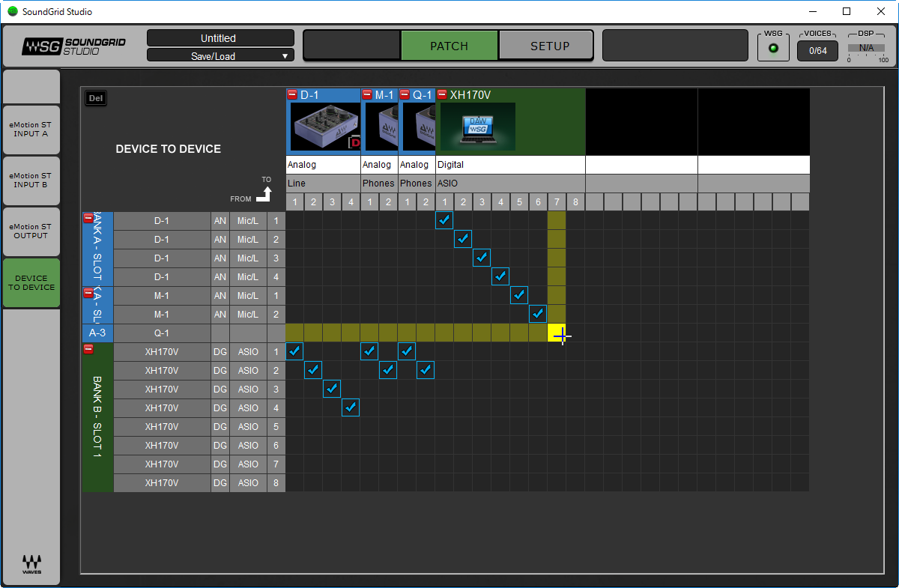The height and width of the screenshot is (588, 899).
Task: Click the M-1 device image thumbnail
Action: coord(382,127)
